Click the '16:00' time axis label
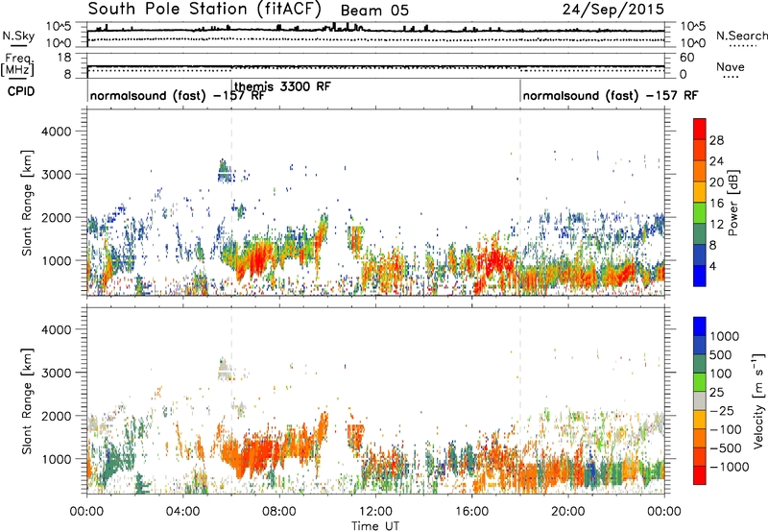768x532 pixels. point(471,512)
